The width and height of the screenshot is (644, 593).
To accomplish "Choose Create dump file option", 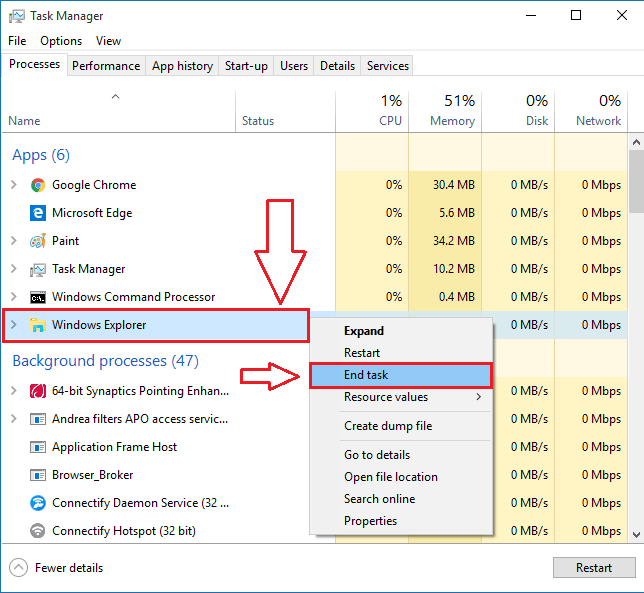I will point(401,426).
